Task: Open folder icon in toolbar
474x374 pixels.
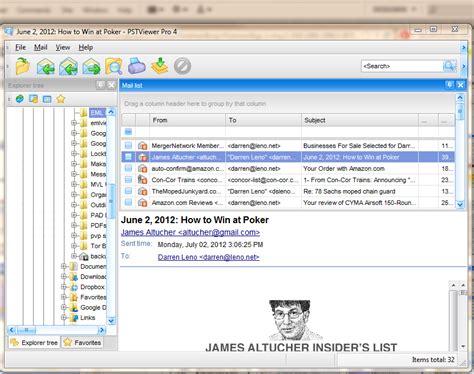Action: [23, 66]
